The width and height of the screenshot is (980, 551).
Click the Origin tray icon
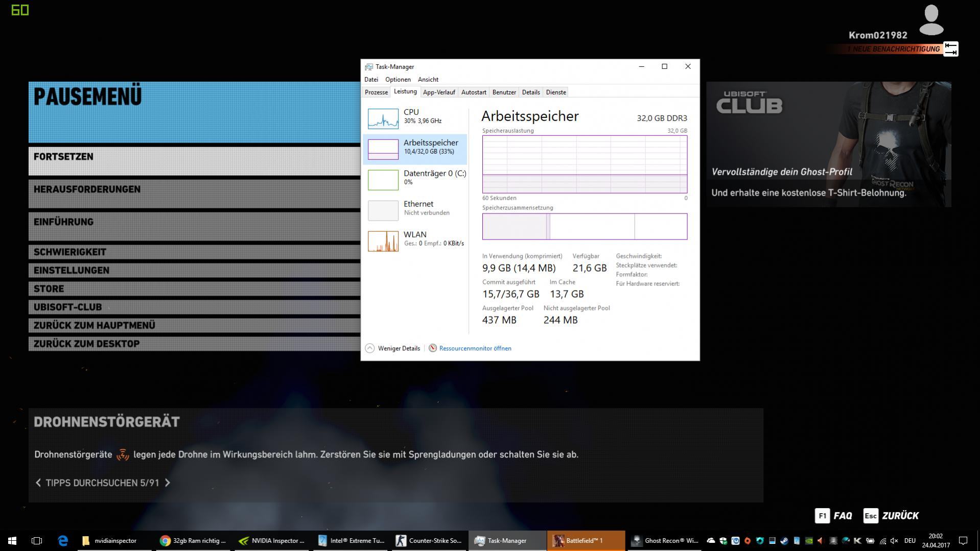click(x=748, y=541)
